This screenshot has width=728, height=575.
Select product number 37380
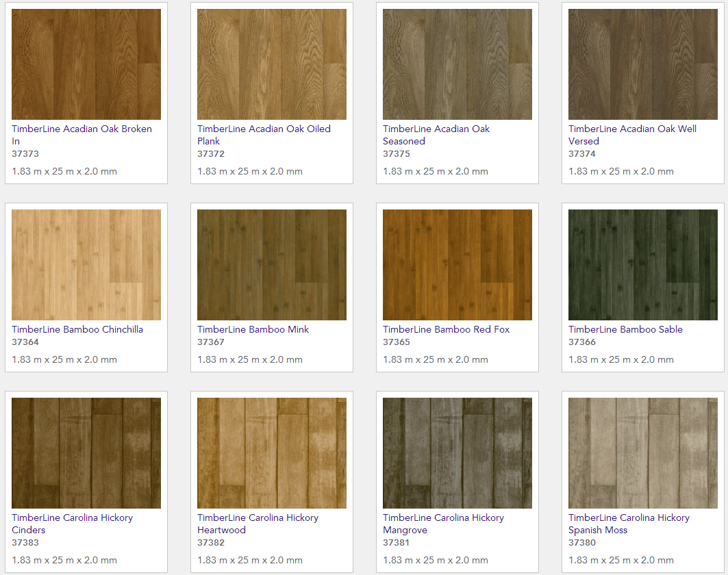(582, 543)
